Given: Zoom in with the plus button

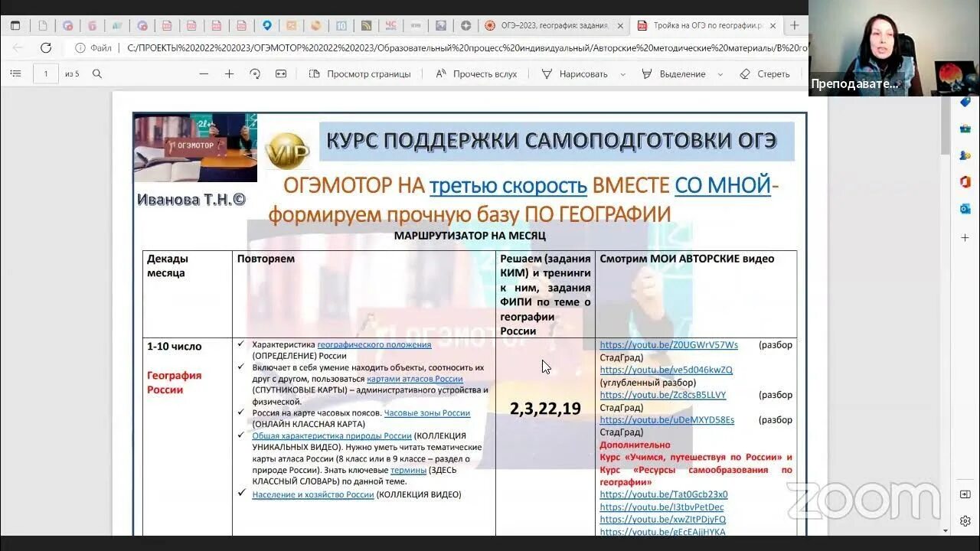Looking at the screenshot, I should pyautogui.click(x=229, y=73).
